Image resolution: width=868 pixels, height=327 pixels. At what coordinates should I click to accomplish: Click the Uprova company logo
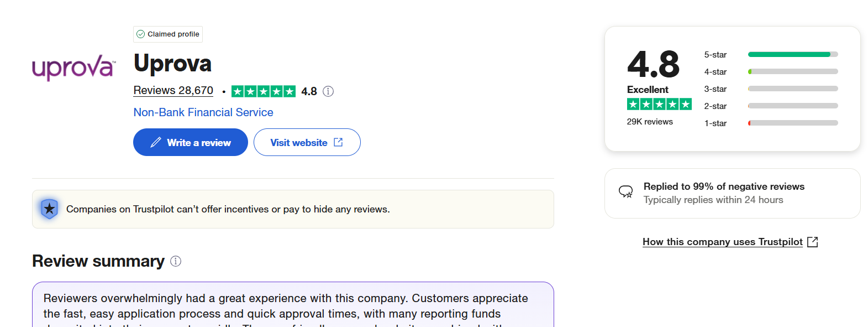point(73,68)
